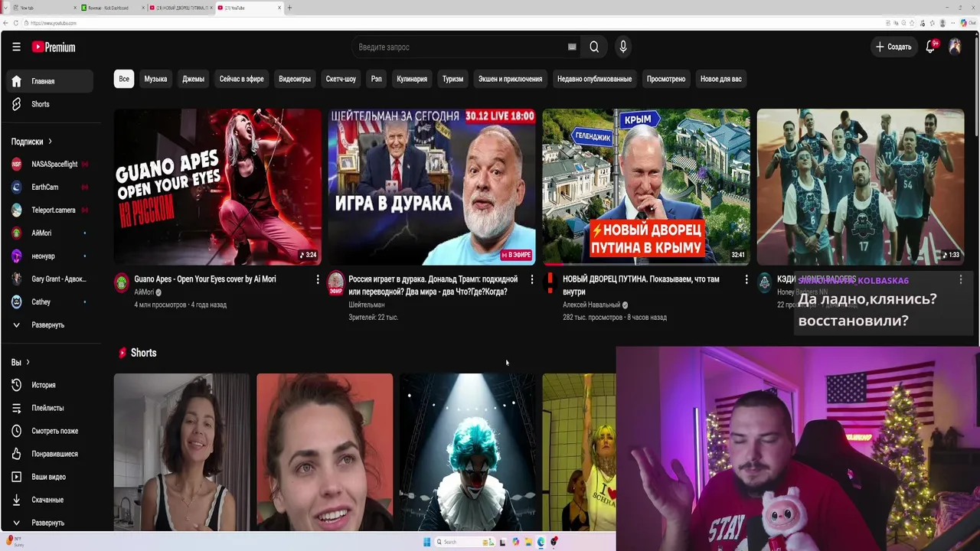Image resolution: width=980 pixels, height=551 pixels.
Task: Select the Все filter chip
Action: (x=124, y=79)
